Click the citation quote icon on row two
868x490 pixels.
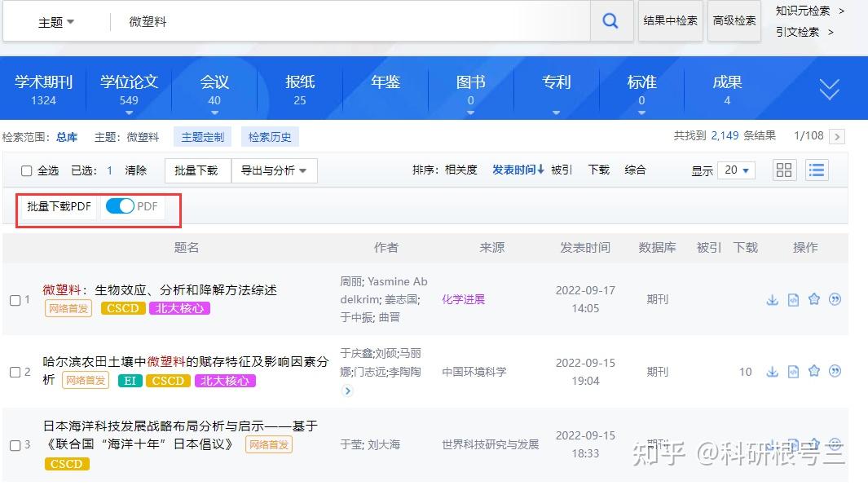835,371
